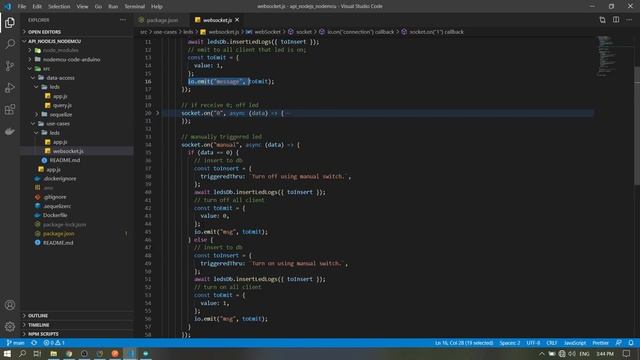
Task: Click the volume icon in the system tray
Action: pyautogui.click(x=572, y=354)
